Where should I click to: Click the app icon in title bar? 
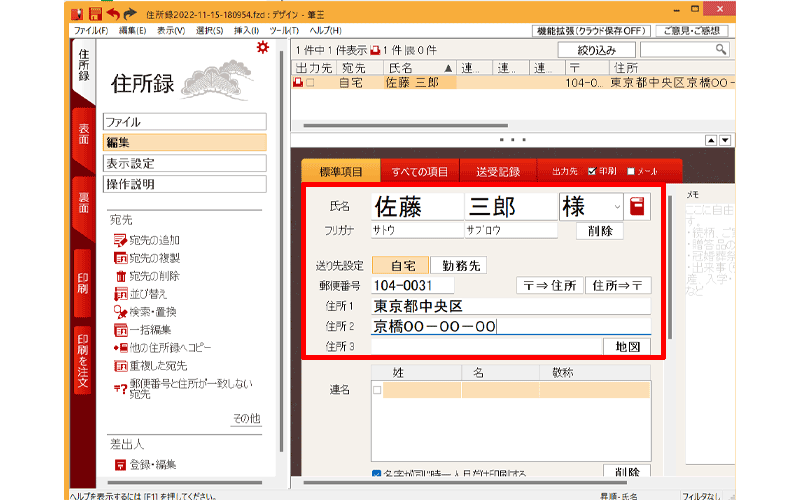click(x=77, y=14)
